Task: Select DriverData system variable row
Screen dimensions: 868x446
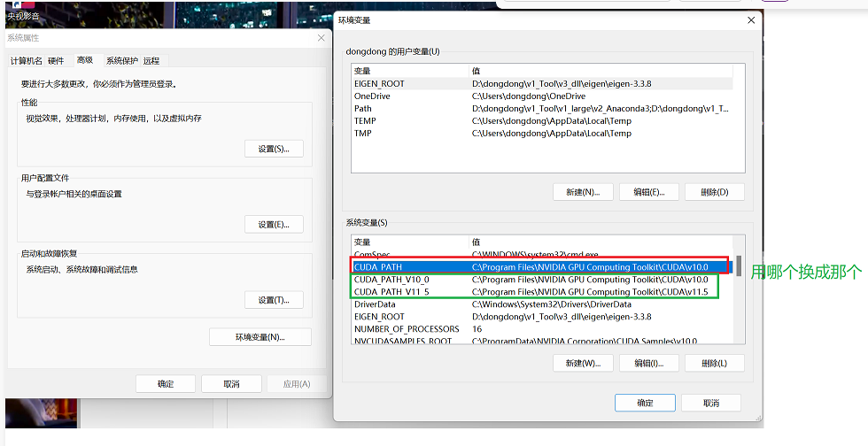Action: [542, 304]
